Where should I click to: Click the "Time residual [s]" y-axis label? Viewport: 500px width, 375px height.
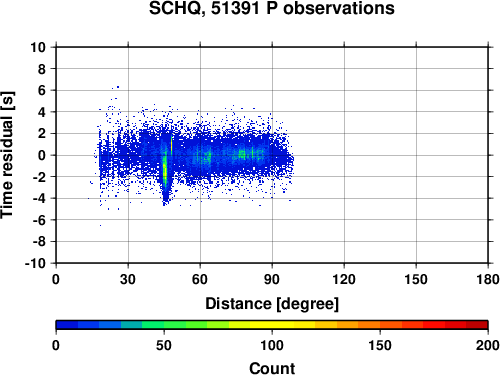tap(7, 155)
